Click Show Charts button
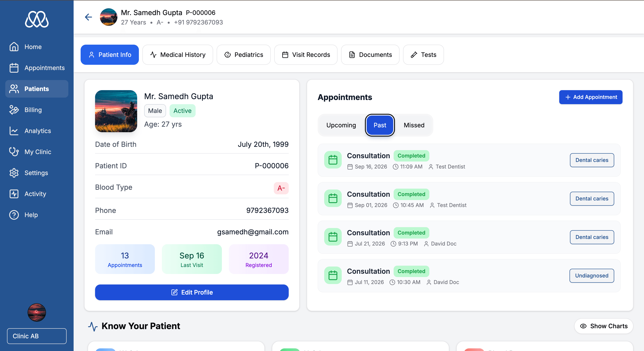The image size is (644, 351). (x=604, y=326)
